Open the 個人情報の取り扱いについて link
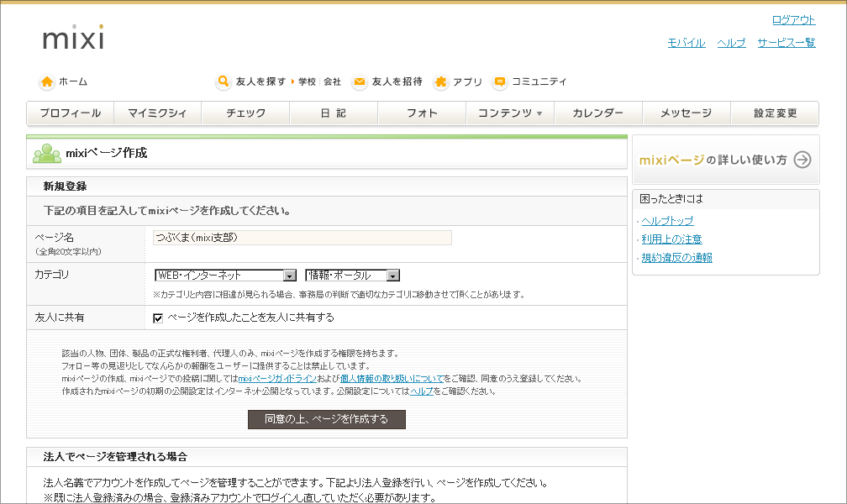The width and height of the screenshot is (847, 504). (x=391, y=379)
